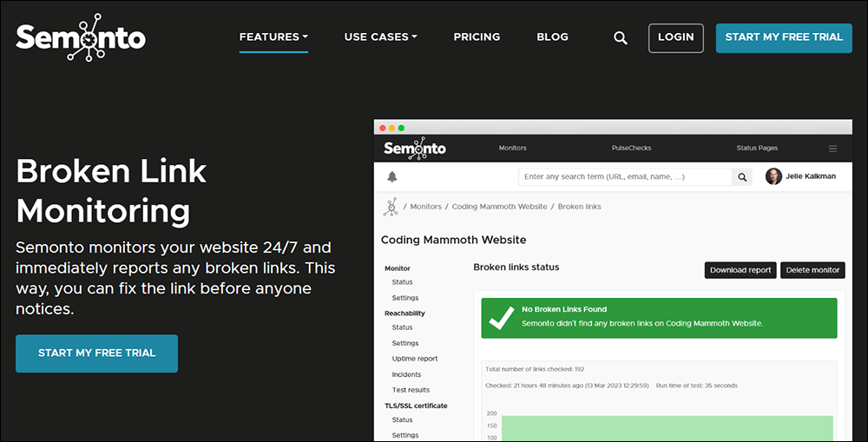Select Settings under TLS/SSL certificate
The image size is (868, 442).
tap(405, 435)
